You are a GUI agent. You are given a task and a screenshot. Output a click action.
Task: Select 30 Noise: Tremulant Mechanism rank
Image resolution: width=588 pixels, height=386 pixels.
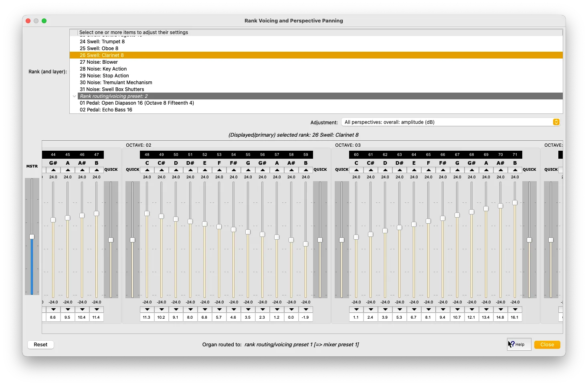(x=116, y=83)
